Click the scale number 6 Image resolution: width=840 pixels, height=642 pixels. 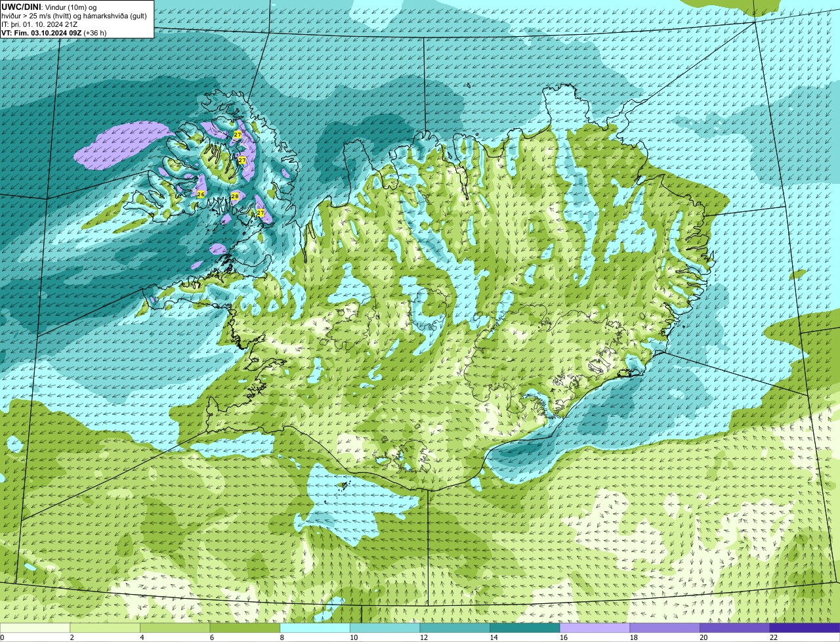212,637
